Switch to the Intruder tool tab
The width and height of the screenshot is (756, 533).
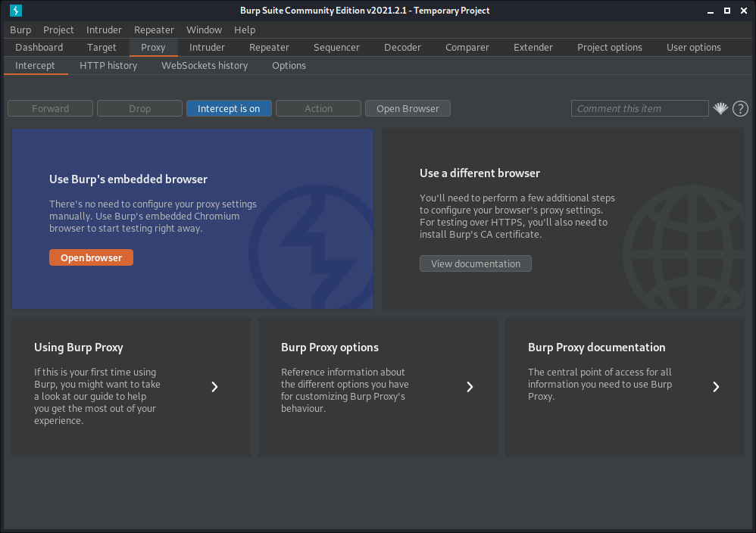(207, 47)
